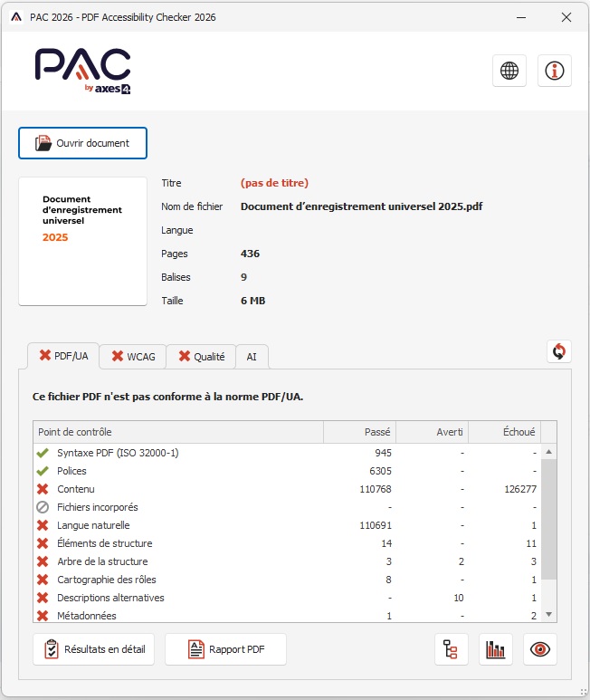
Task: Select the Éléments de structure row label
Action: pyautogui.click(x=105, y=543)
